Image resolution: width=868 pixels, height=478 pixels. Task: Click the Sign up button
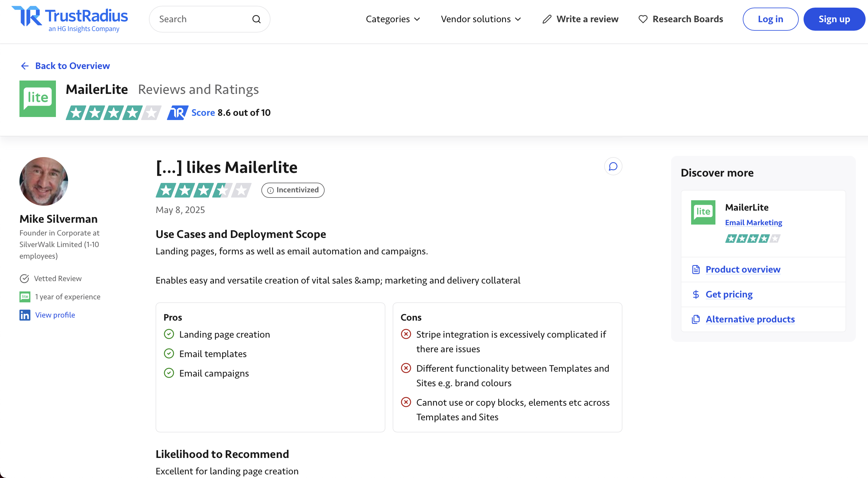[834, 19]
